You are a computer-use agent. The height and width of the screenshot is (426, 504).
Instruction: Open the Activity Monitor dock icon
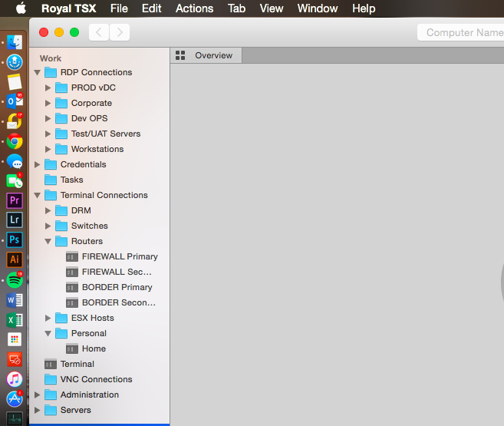15,418
